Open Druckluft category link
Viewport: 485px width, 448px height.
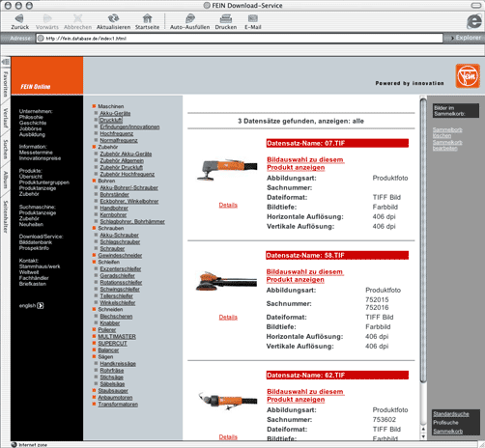[x=111, y=120]
